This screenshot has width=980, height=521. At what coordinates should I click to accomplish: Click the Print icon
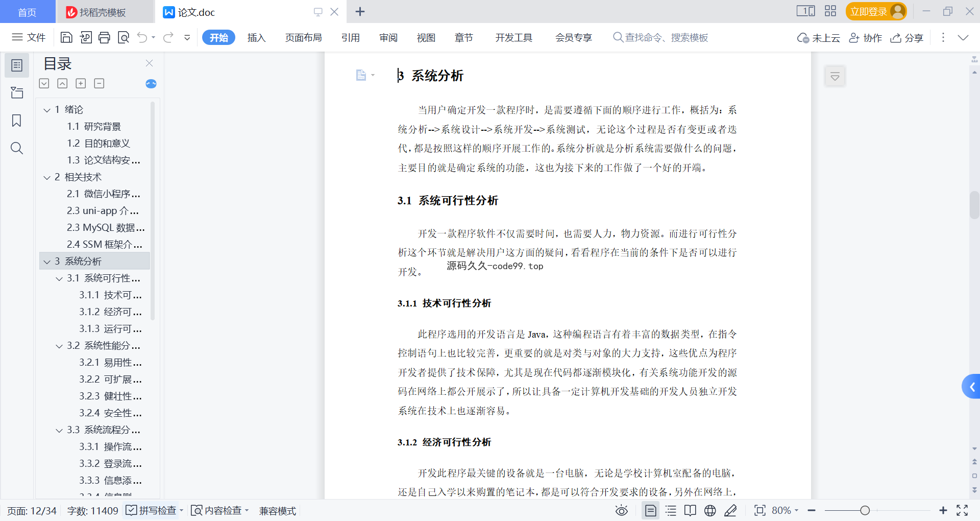[x=105, y=37]
